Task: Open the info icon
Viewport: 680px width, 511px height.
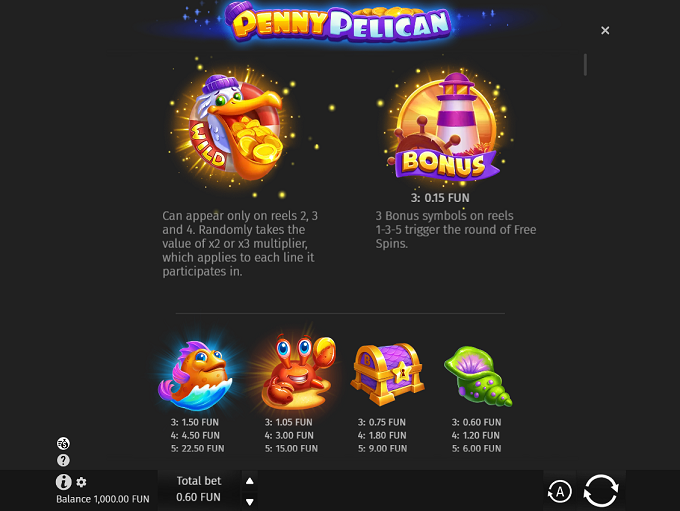Action: click(x=63, y=482)
